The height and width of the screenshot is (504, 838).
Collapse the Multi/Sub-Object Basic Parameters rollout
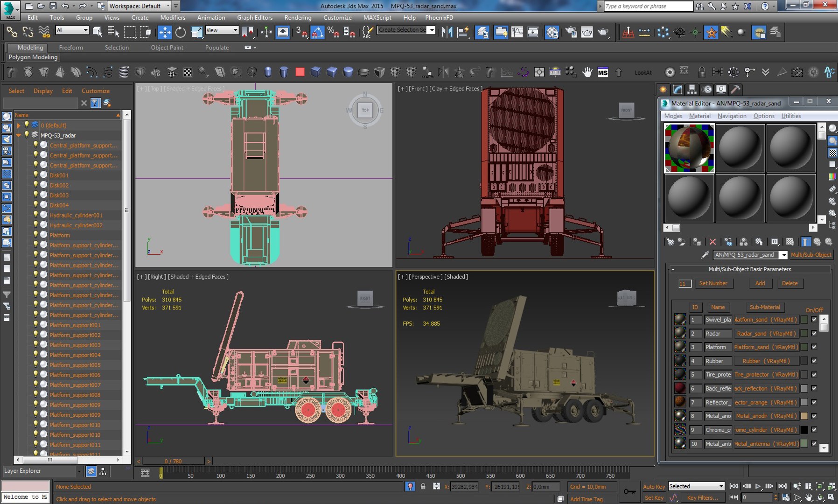click(672, 269)
